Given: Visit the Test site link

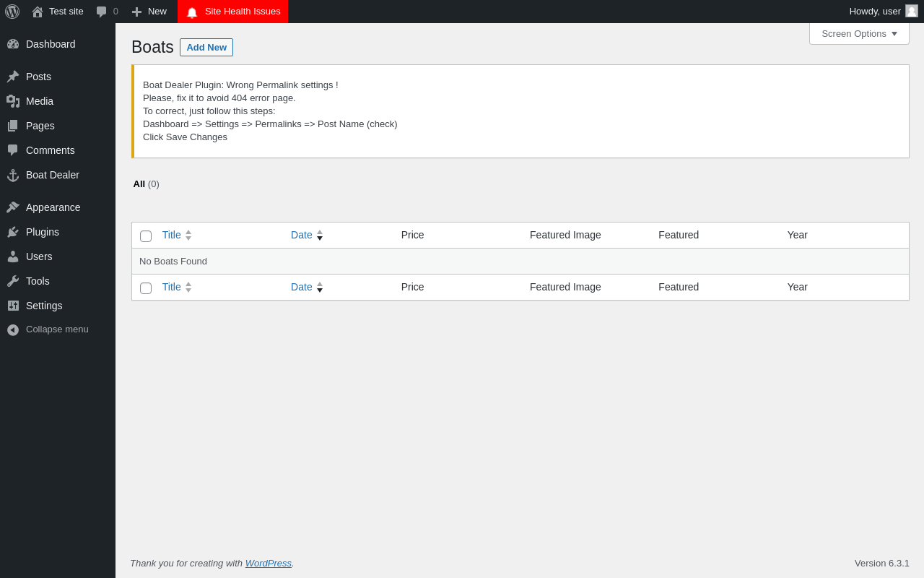Looking at the screenshot, I should (x=58, y=12).
